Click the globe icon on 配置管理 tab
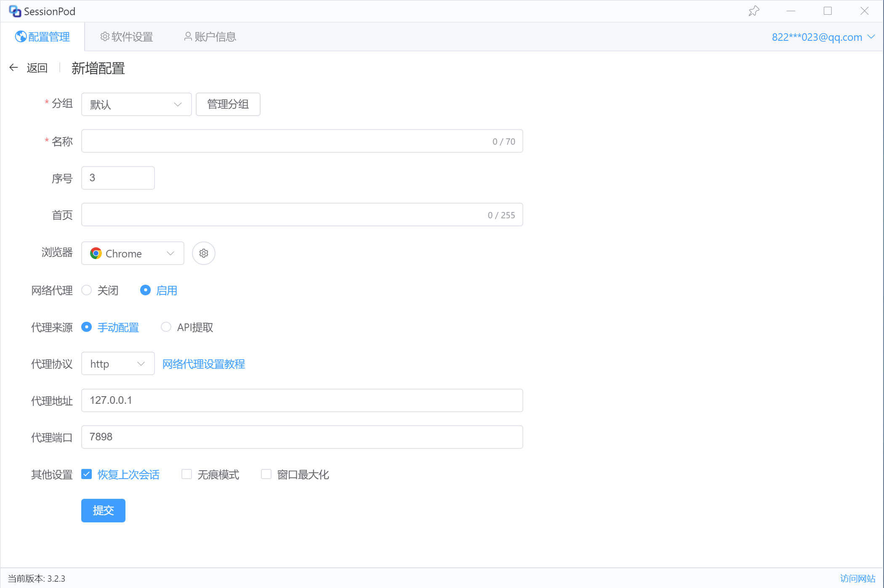 click(x=21, y=37)
